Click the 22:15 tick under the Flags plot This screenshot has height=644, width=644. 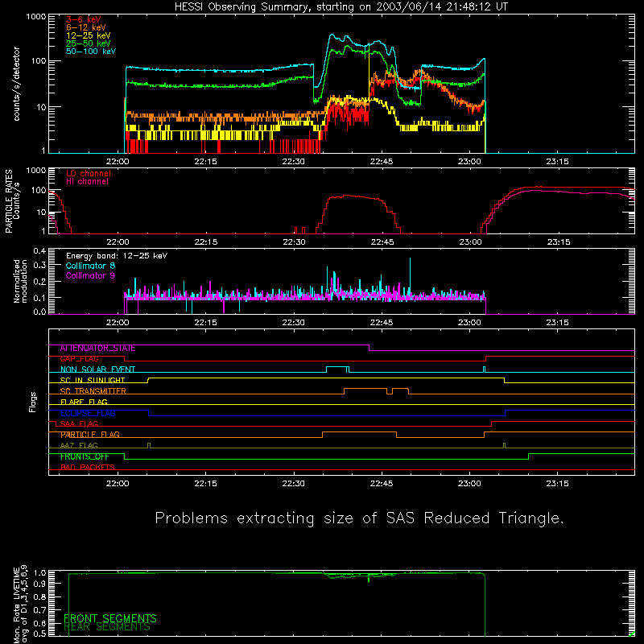pos(206,484)
